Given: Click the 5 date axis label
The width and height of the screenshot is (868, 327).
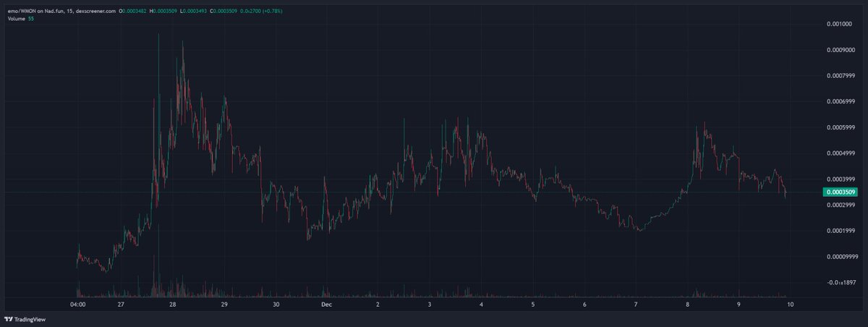Looking at the screenshot, I should 532,305.
